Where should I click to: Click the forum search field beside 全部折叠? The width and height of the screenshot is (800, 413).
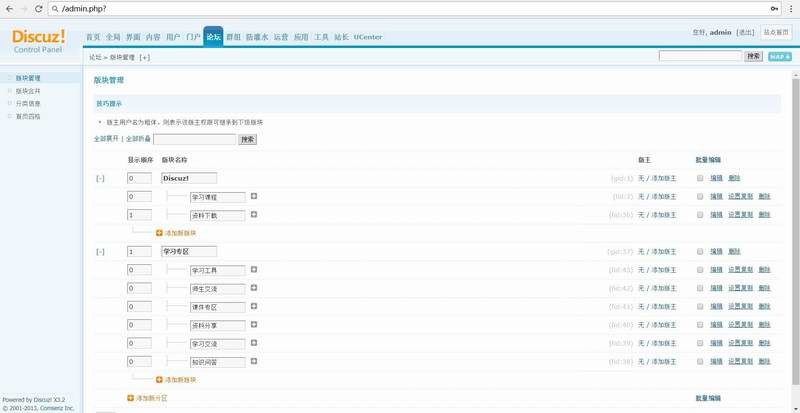[194, 139]
